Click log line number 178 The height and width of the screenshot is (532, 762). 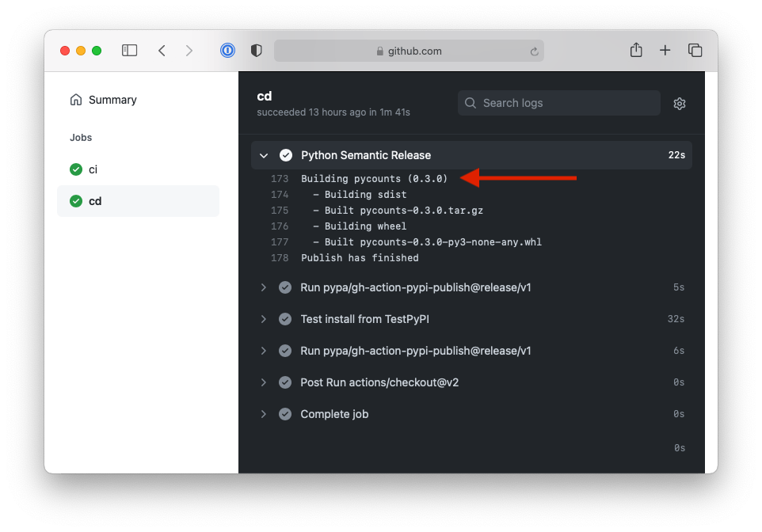[280, 258]
